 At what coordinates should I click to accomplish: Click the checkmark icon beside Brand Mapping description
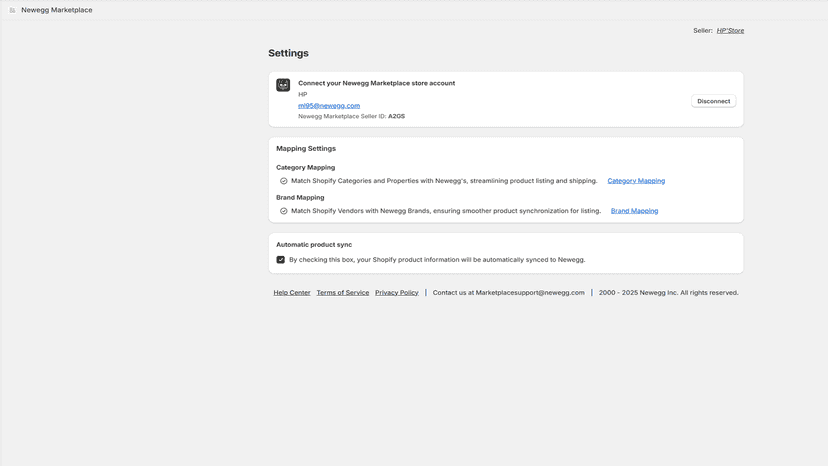pos(284,211)
